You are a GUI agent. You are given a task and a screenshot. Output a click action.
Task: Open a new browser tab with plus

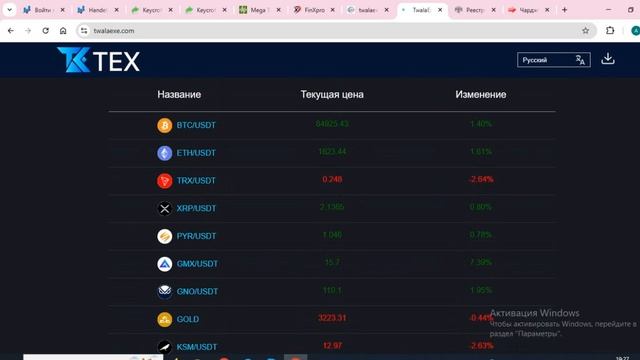[564, 10]
